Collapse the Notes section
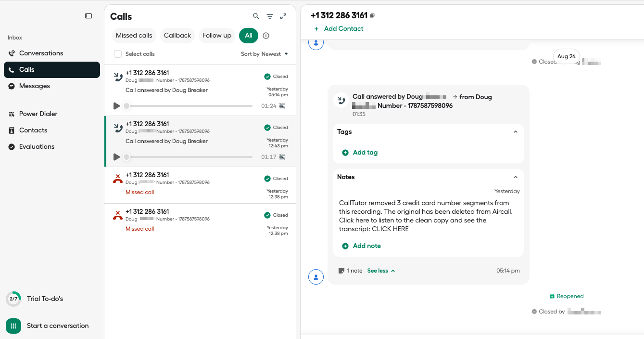This screenshot has height=339, width=644. pyautogui.click(x=516, y=177)
